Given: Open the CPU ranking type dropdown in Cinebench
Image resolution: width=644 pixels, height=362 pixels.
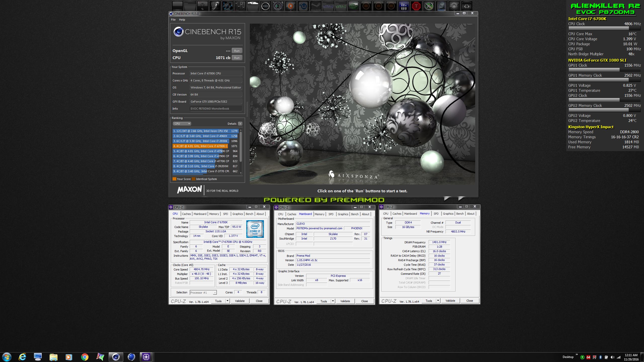Looking at the screenshot, I should 182,124.
